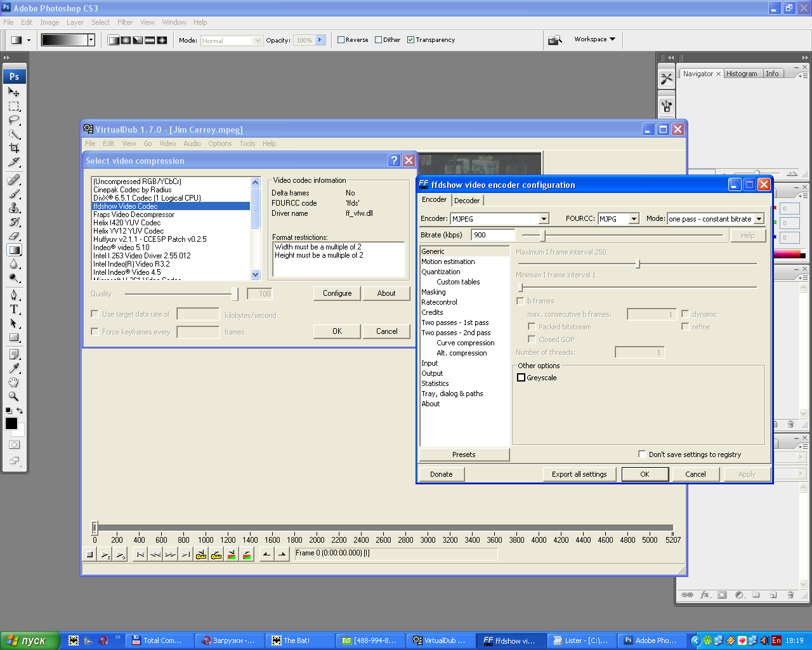Check Don't save settings to registry
This screenshot has height=650, width=812.
click(x=642, y=454)
